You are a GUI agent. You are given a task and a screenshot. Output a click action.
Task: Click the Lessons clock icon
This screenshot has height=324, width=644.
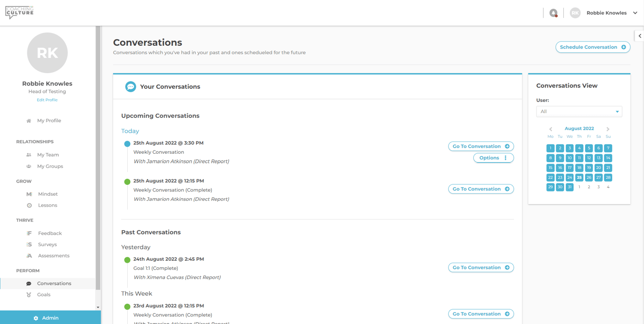[x=29, y=206]
